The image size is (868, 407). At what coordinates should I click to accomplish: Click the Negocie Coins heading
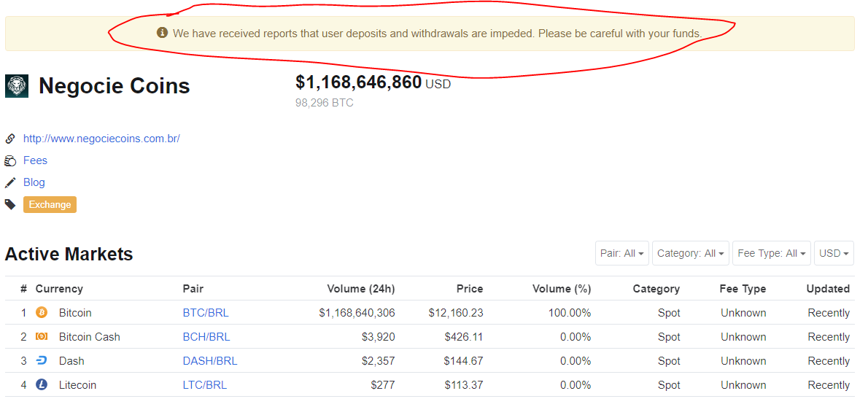click(115, 86)
